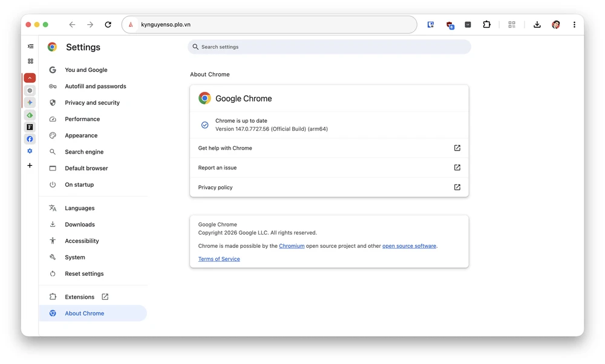Viewport: 605px width, 364px height.
Task: Open the tab search icon atop the sidebar
Action: click(x=30, y=46)
